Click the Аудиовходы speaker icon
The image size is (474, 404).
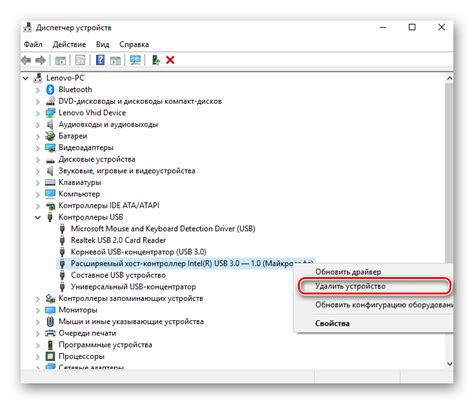click(50, 124)
